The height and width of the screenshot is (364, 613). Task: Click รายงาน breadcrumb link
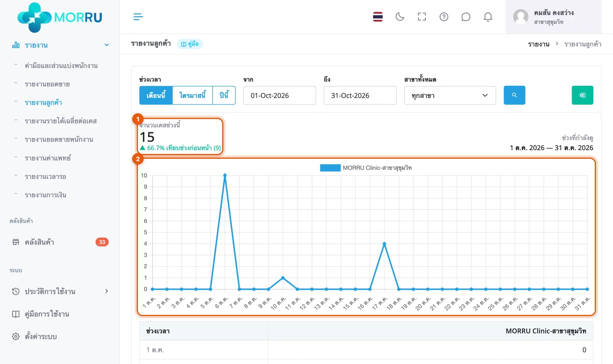coord(539,44)
